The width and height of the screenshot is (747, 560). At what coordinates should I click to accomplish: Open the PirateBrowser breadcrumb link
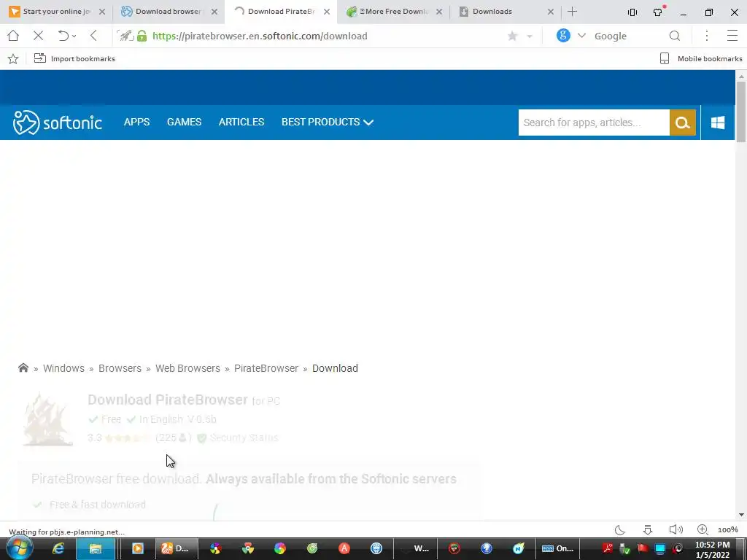266,368
